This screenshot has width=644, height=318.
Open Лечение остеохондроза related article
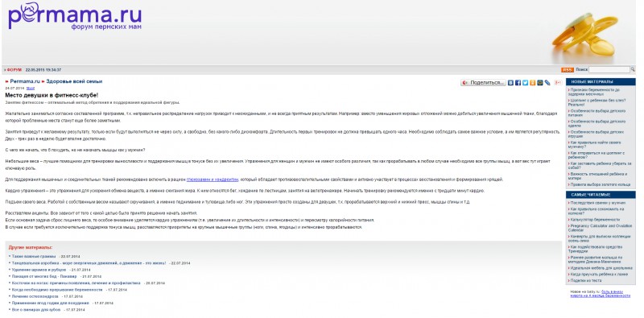(35, 296)
